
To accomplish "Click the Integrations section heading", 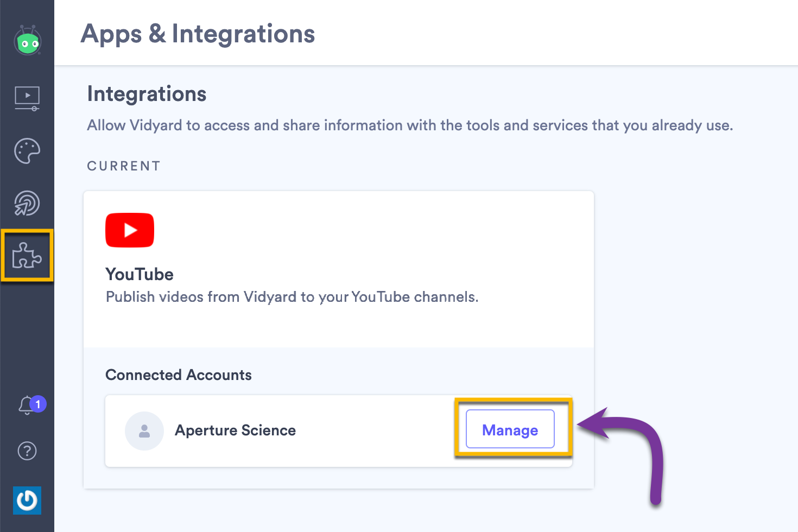I will pos(147,94).
